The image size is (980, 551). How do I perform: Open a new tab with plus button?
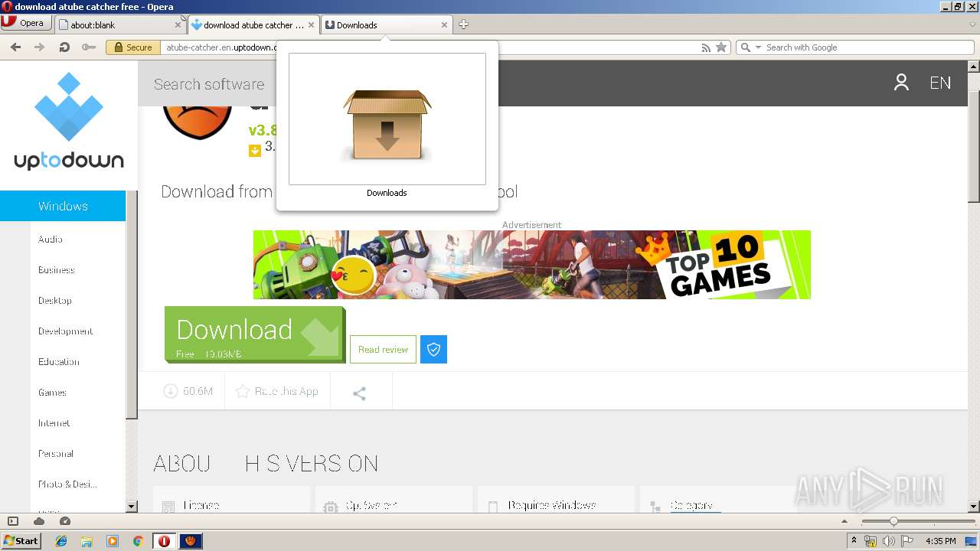(463, 24)
